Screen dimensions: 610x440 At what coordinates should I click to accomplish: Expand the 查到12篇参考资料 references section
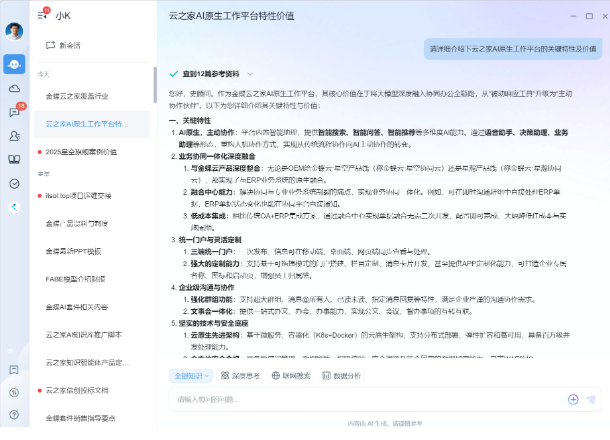[x=212, y=74]
